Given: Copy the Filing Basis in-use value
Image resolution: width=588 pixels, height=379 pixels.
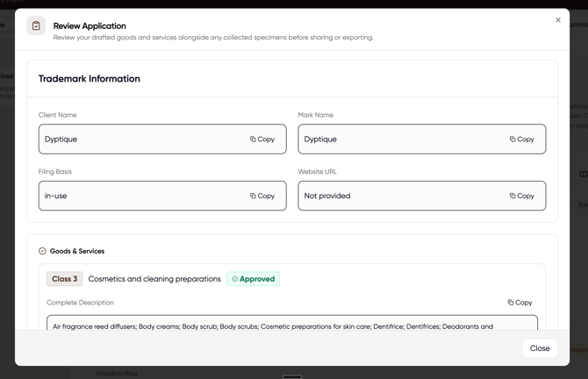Looking at the screenshot, I should point(262,196).
